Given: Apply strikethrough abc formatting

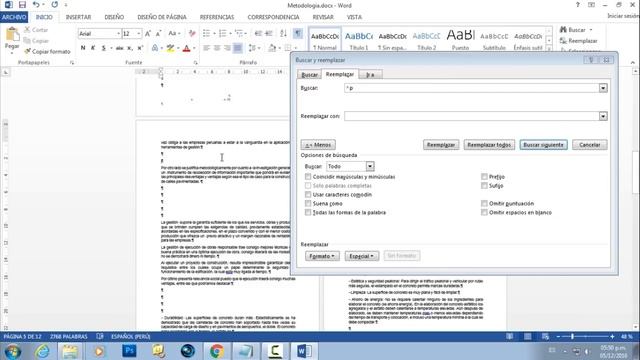Looking at the screenshot, I should pos(119,48).
